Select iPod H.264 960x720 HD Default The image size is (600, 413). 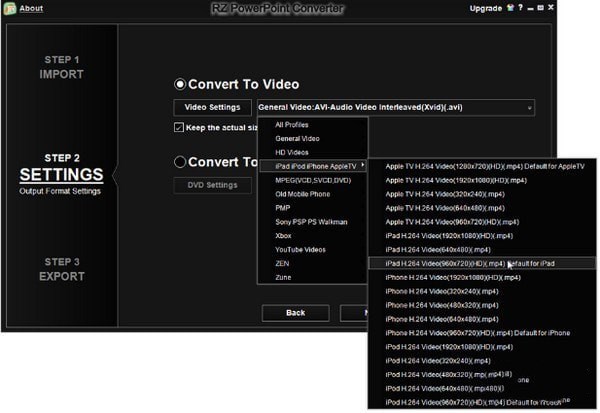click(482, 402)
